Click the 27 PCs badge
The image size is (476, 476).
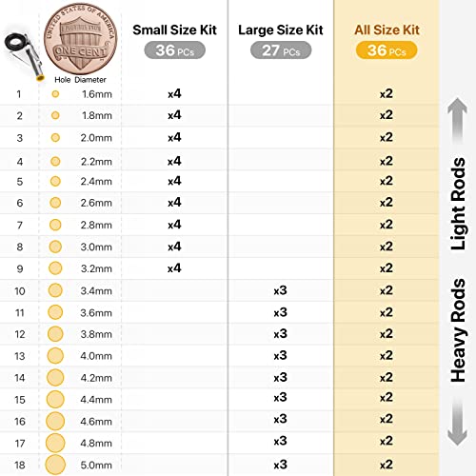click(281, 50)
